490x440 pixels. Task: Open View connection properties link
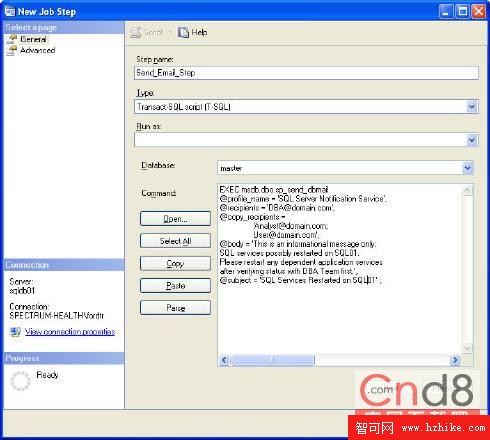coord(70,332)
